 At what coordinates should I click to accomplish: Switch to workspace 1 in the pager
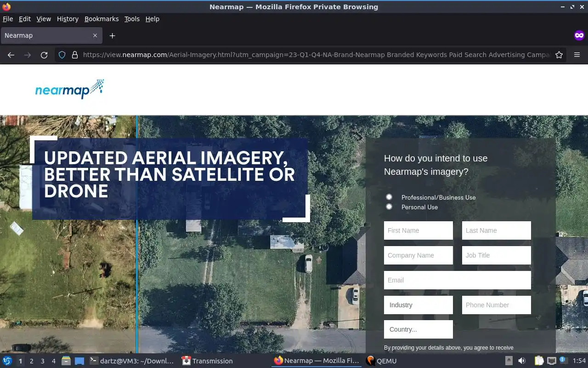(21, 361)
